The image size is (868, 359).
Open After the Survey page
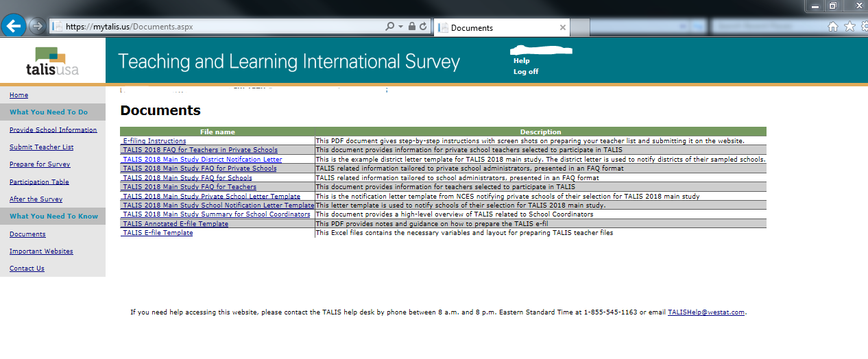pyautogui.click(x=36, y=199)
